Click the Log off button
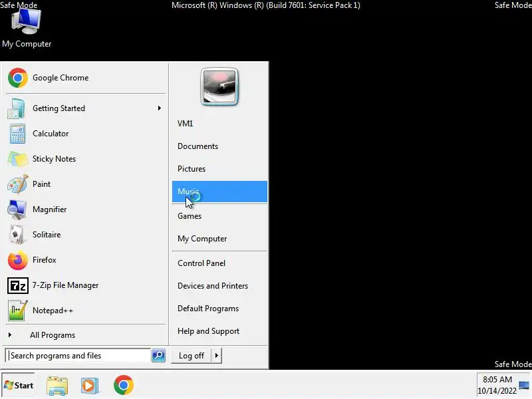 (192, 356)
